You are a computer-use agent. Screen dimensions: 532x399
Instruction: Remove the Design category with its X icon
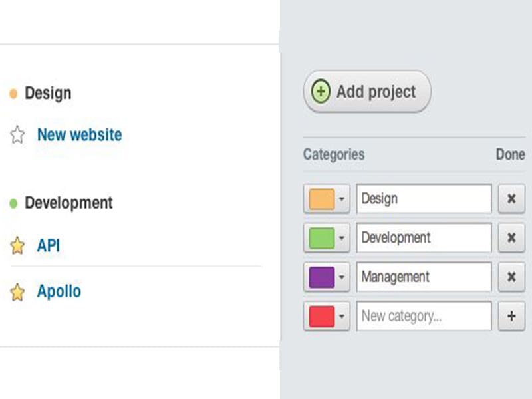point(510,198)
